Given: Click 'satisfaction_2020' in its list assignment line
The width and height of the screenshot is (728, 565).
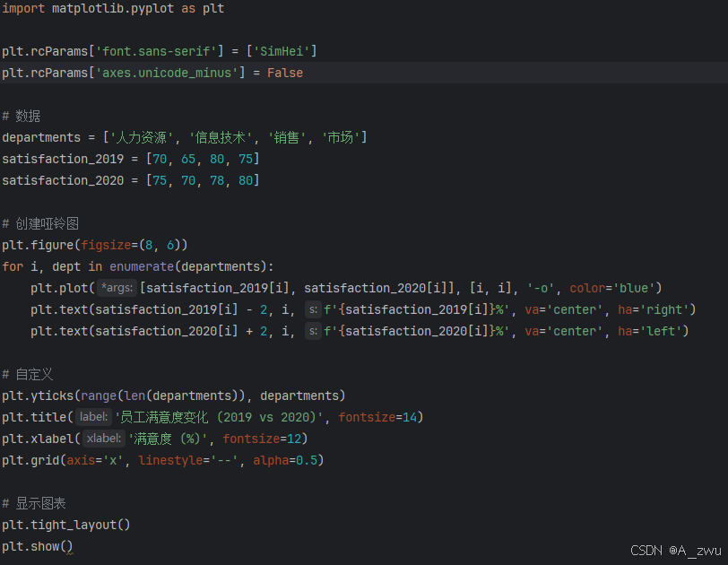Looking at the screenshot, I should [x=63, y=180].
